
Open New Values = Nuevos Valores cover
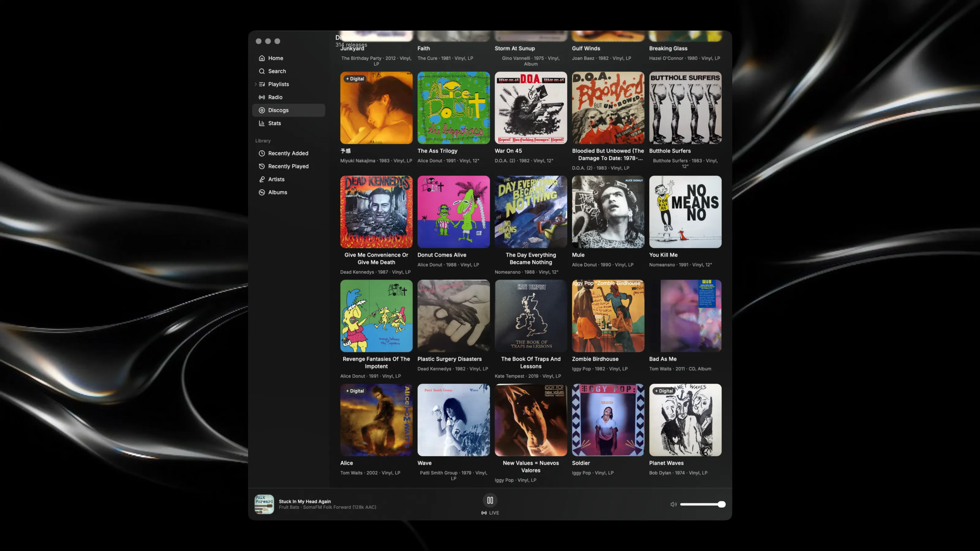click(x=531, y=420)
